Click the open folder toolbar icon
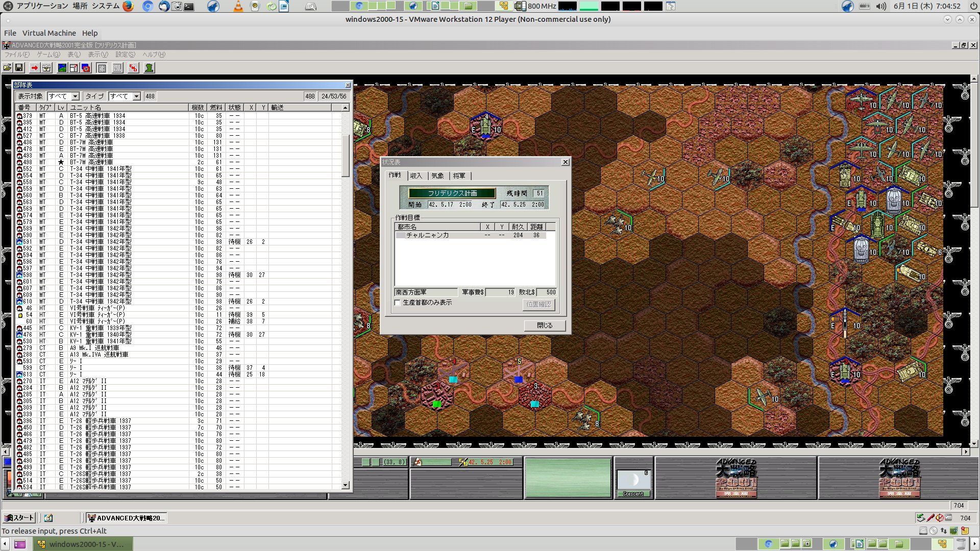This screenshot has height=551, width=980. pos(7,68)
